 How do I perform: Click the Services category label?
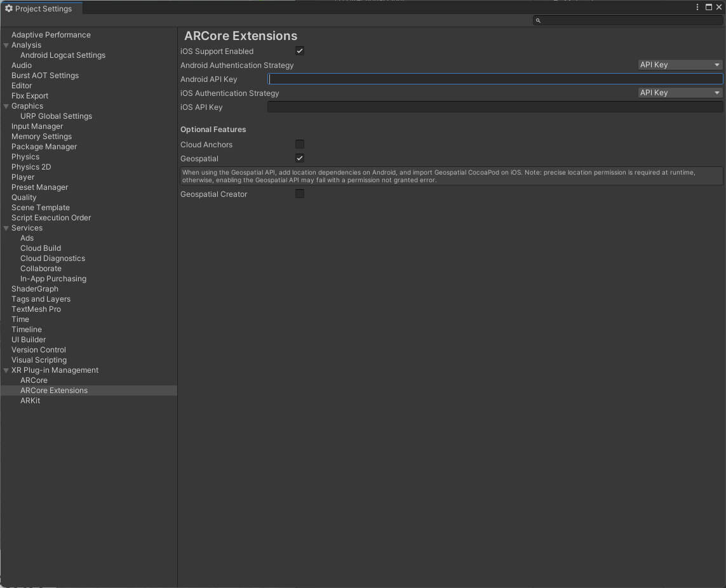(x=27, y=228)
